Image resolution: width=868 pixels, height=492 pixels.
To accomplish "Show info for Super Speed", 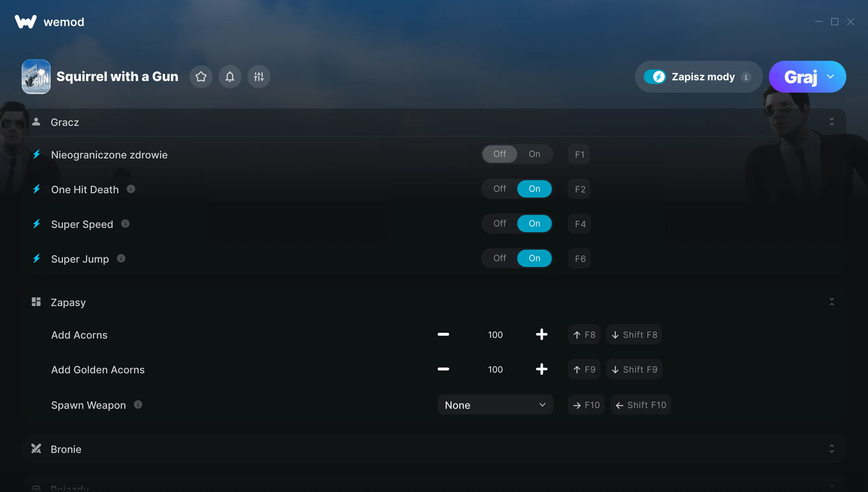I will pos(125,224).
